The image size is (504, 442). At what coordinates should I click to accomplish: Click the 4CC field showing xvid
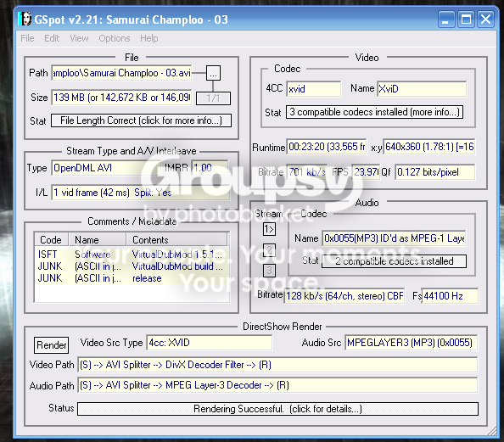[314, 89]
